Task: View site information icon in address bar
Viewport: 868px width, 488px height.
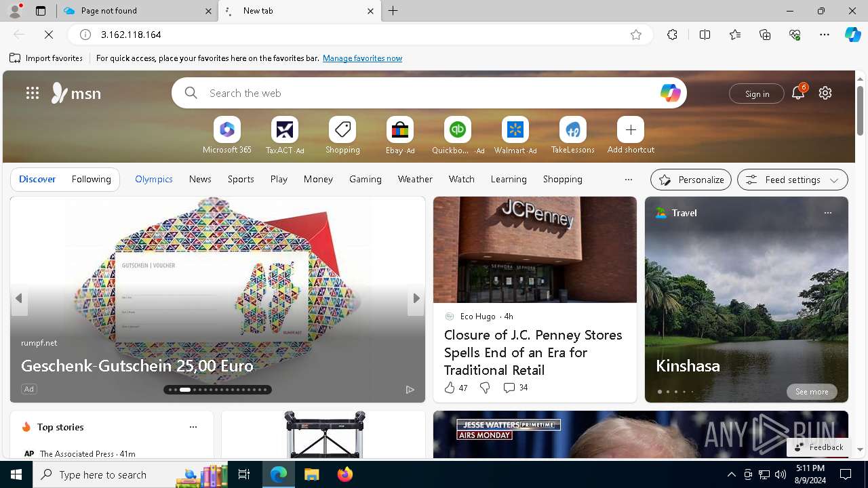Action: coord(85,35)
